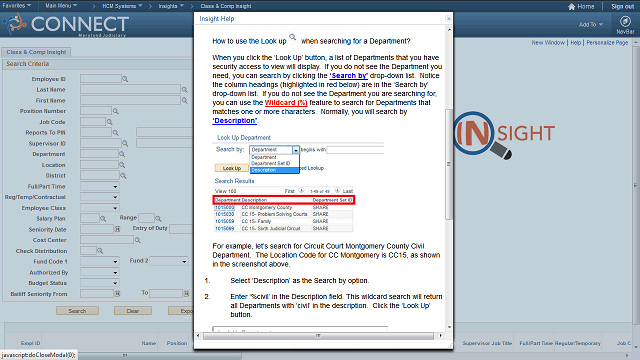Open lookup icon beside Employee ID field

[x=125, y=79]
